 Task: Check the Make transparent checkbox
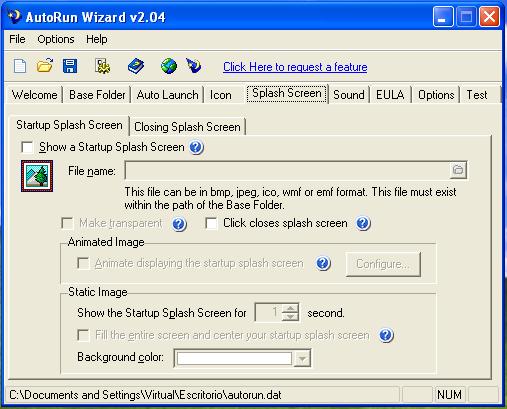[x=67, y=223]
